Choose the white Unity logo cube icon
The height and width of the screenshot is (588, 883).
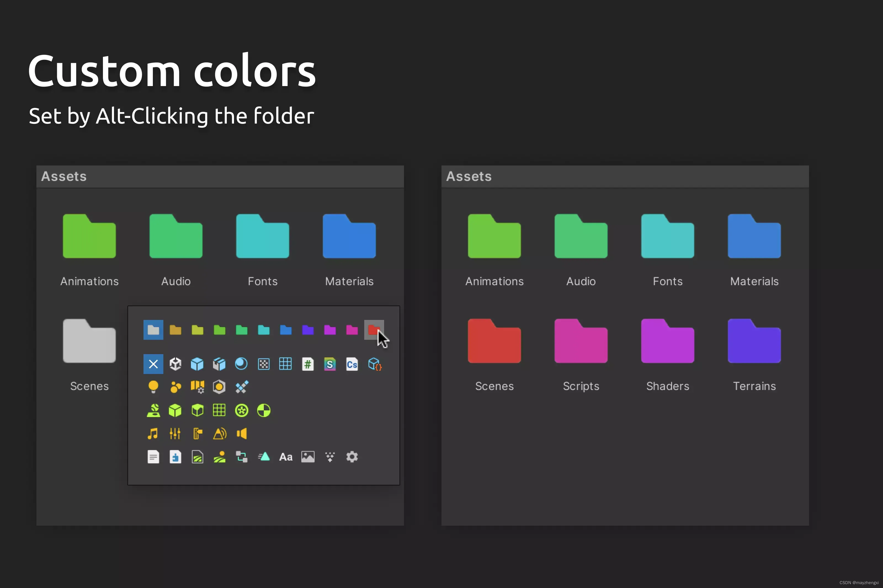tap(175, 364)
